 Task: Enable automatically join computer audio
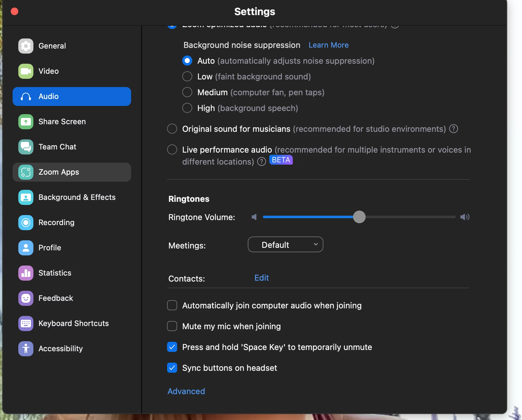point(172,305)
